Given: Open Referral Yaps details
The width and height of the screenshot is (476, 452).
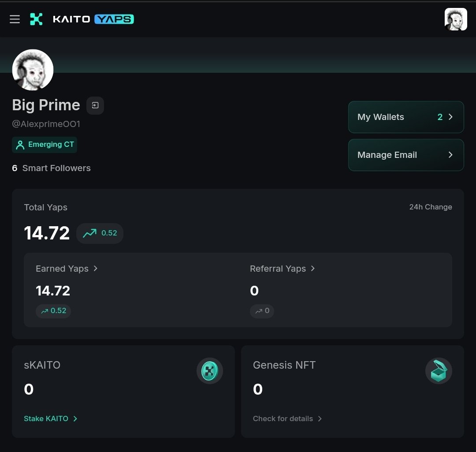Looking at the screenshot, I should pyautogui.click(x=283, y=269).
